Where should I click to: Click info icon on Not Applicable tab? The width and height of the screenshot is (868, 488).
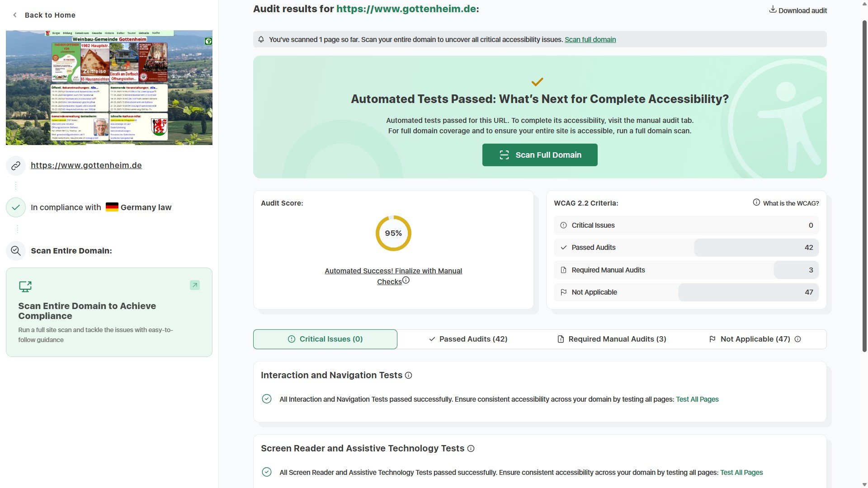(x=797, y=339)
